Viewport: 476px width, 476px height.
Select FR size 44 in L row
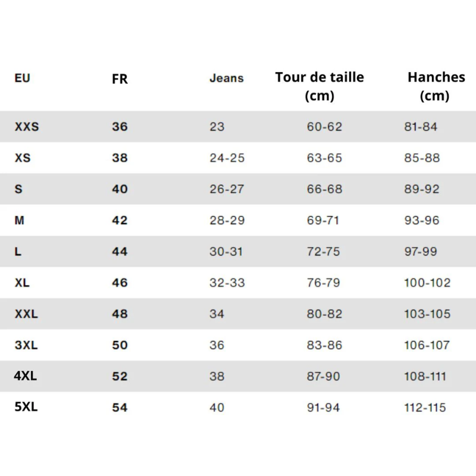pos(120,251)
